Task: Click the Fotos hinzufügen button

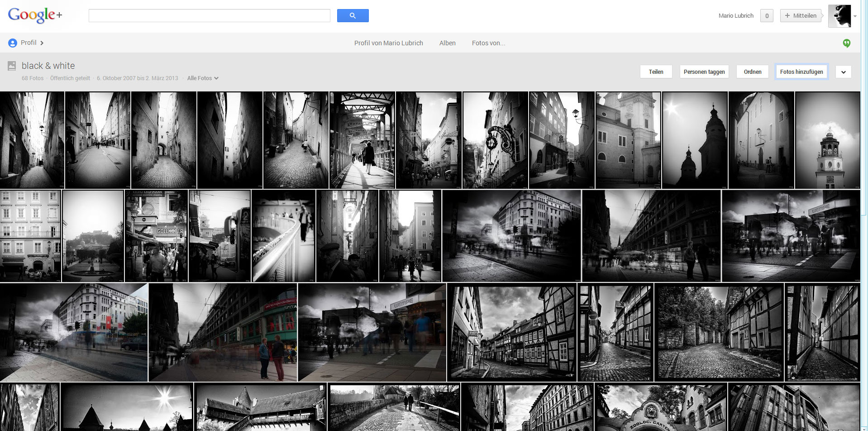Action: pyautogui.click(x=801, y=72)
